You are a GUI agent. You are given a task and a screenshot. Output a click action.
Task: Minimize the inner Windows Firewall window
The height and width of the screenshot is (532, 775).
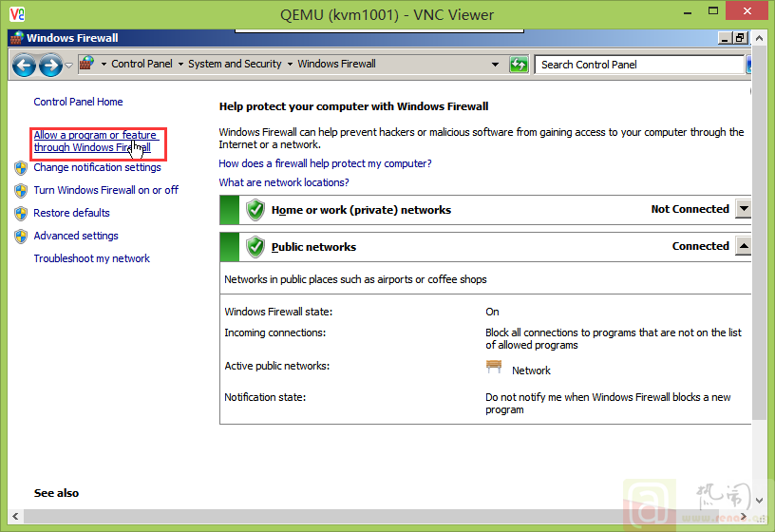coord(725,38)
